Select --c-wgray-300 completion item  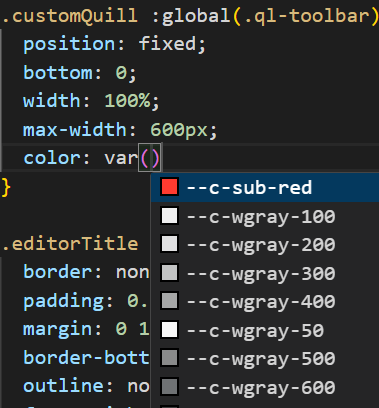[265, 273]
